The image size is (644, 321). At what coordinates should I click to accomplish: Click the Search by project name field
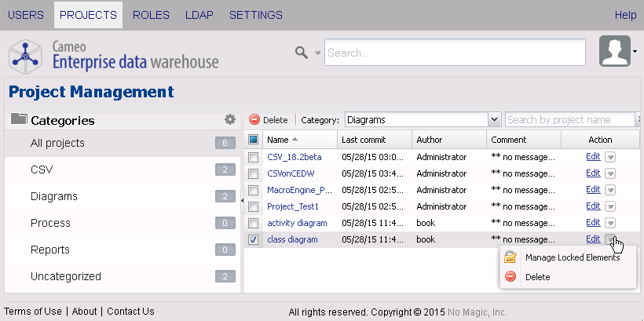(x=569, y=120)
